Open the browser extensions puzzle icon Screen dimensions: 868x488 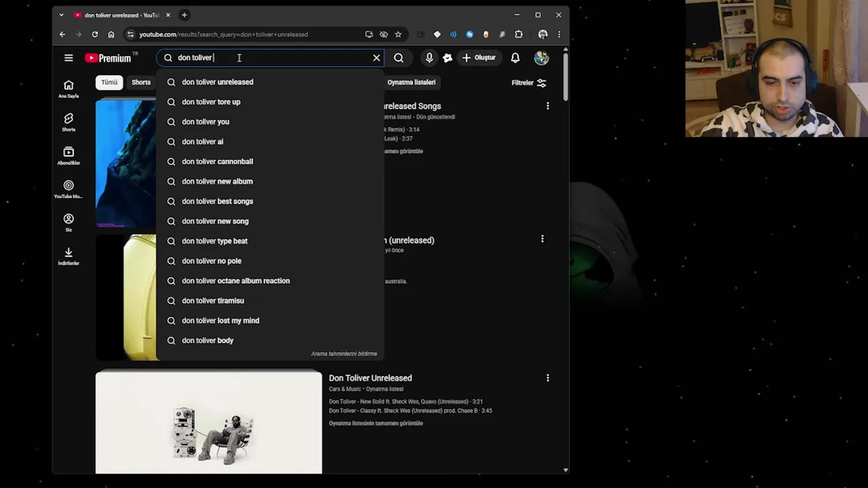coord(519,35)
